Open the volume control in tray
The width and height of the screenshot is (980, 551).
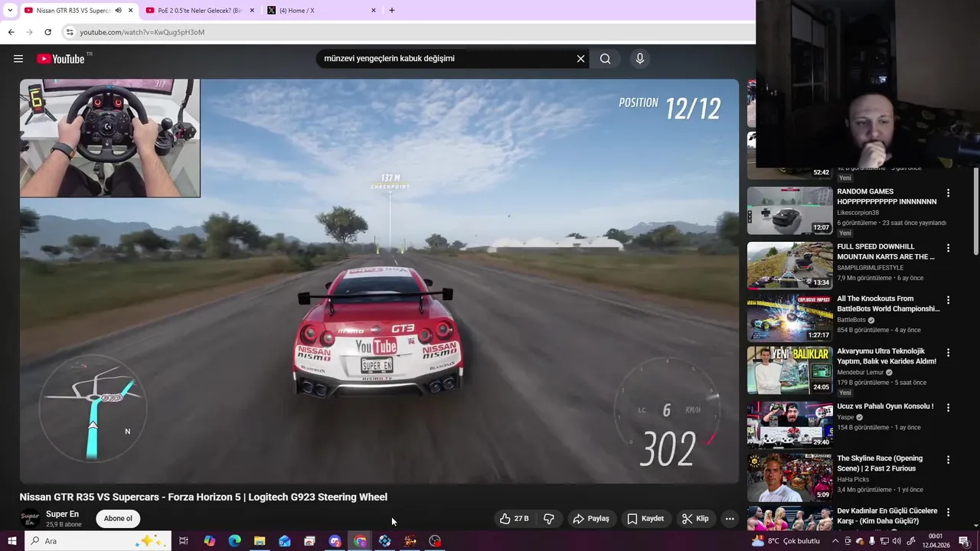pos(897,541)
